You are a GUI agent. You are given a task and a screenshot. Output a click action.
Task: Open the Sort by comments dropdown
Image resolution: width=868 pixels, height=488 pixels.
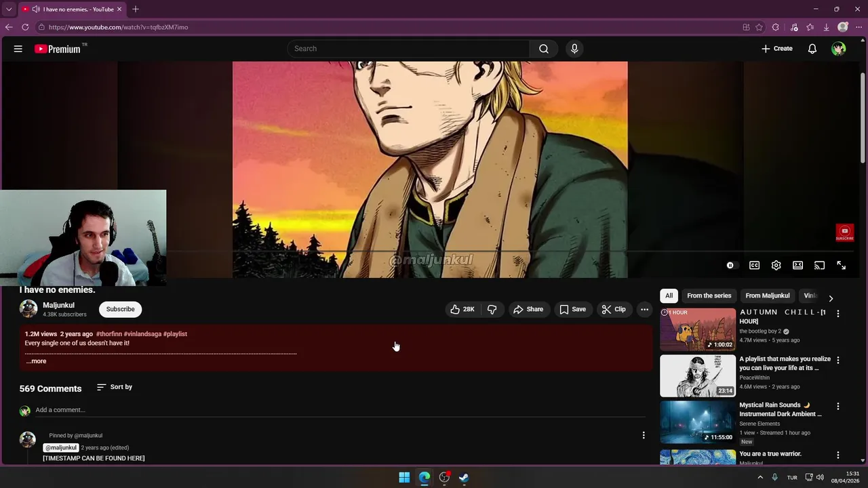point(115,387)
